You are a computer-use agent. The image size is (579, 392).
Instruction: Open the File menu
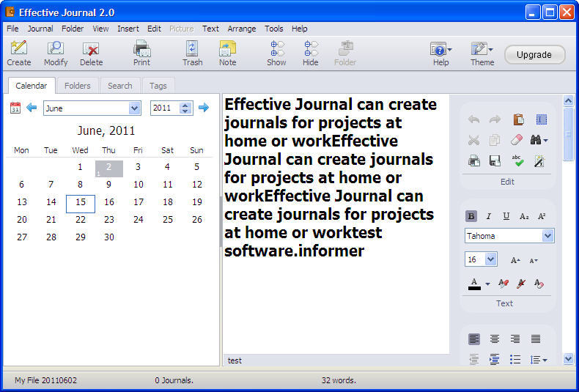12,29
